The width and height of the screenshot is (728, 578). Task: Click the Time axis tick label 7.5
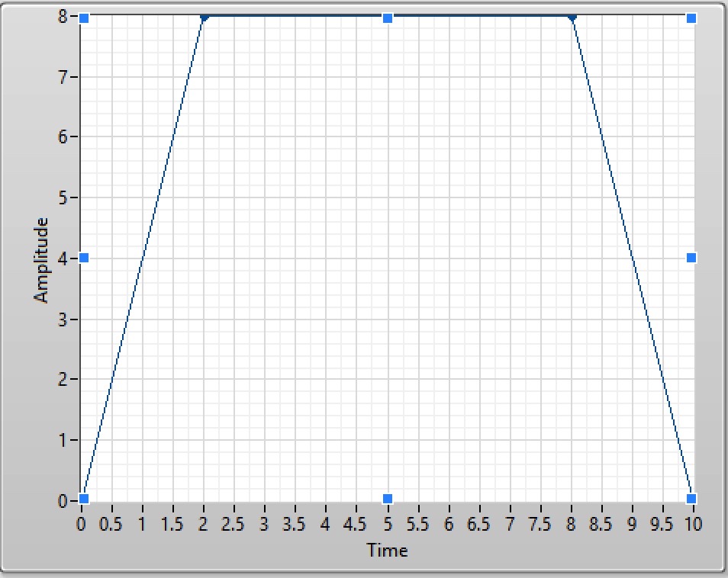540,524
